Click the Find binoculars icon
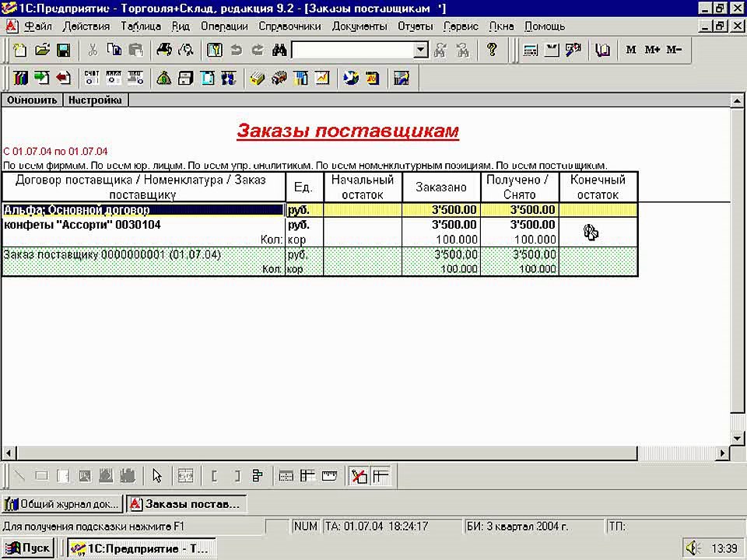Viewport: 747px width, 560px height. pos(279,50)
